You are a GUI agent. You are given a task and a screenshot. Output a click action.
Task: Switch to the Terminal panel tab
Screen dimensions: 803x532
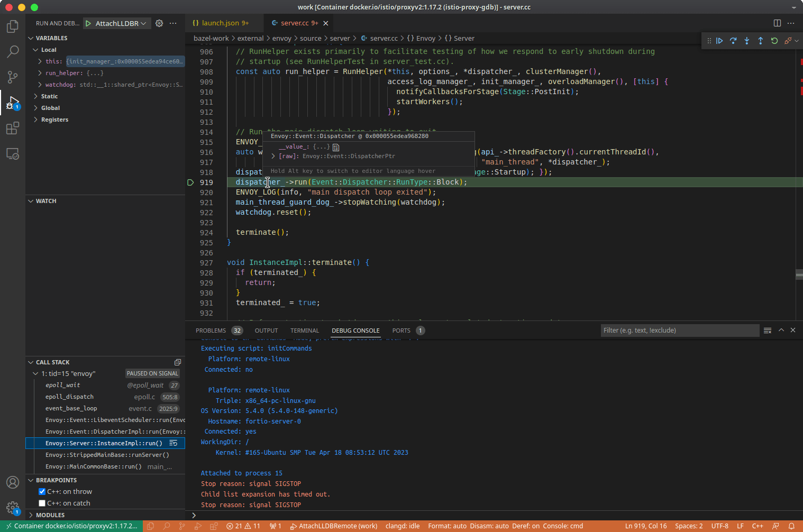pyautogui.click(x=304, y=331)
